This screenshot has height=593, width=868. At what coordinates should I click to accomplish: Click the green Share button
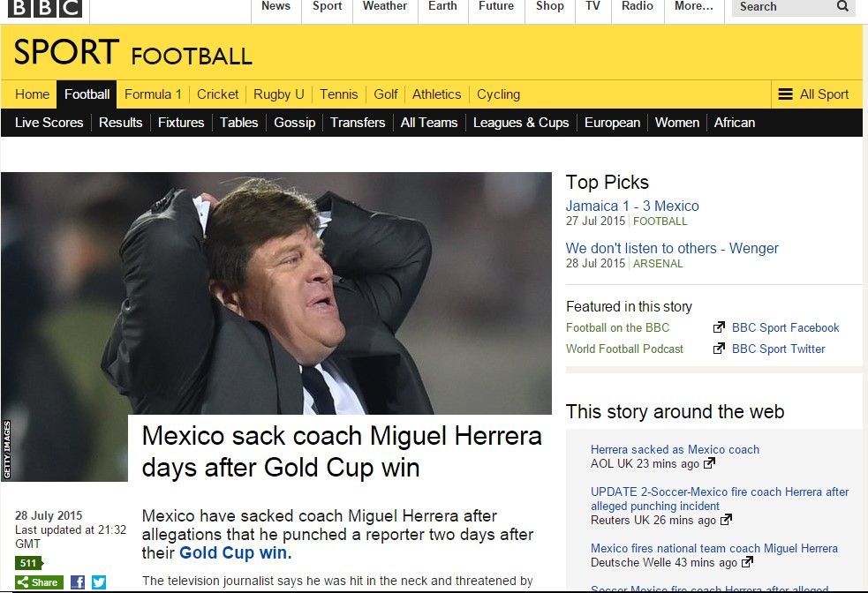pyautogui.click(x=39, y=582)
